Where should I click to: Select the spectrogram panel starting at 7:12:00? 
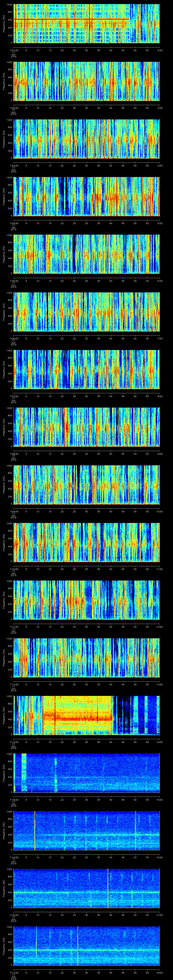86,657
